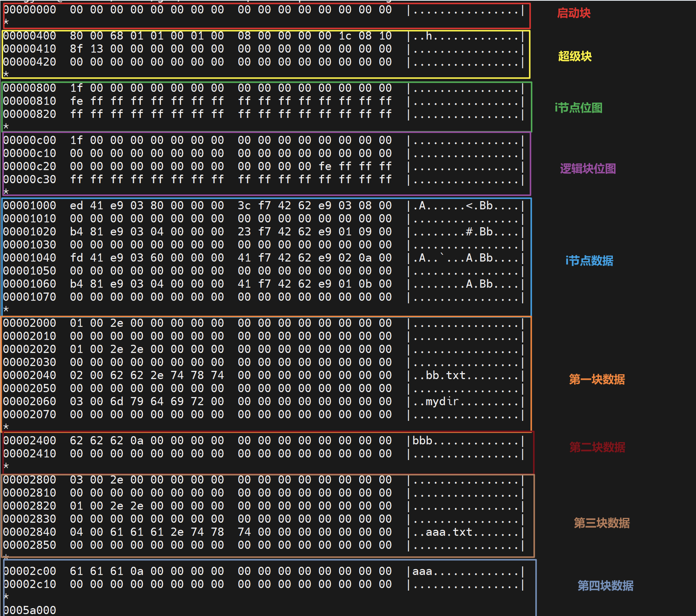The image size is (696, 616).
Task: Click the ASCII text .A......<.Bb....
Action: (x=453, y=206)
